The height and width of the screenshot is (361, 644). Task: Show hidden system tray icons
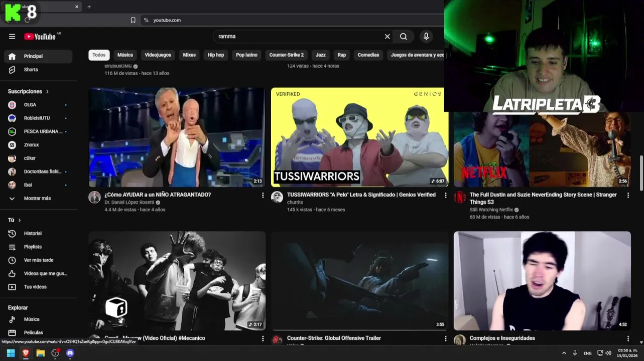point(564,353)
